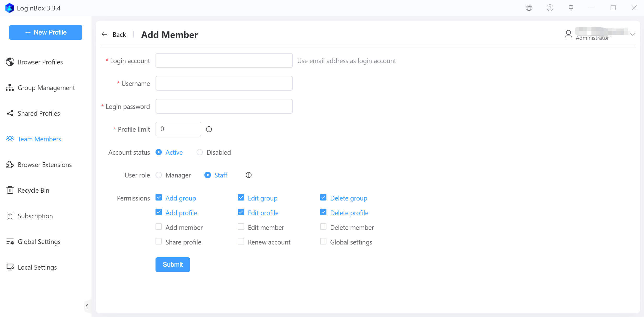
Task: Open Shared Profiles in the sidebar
Action: pyautogui.click(x=39, y=113)
